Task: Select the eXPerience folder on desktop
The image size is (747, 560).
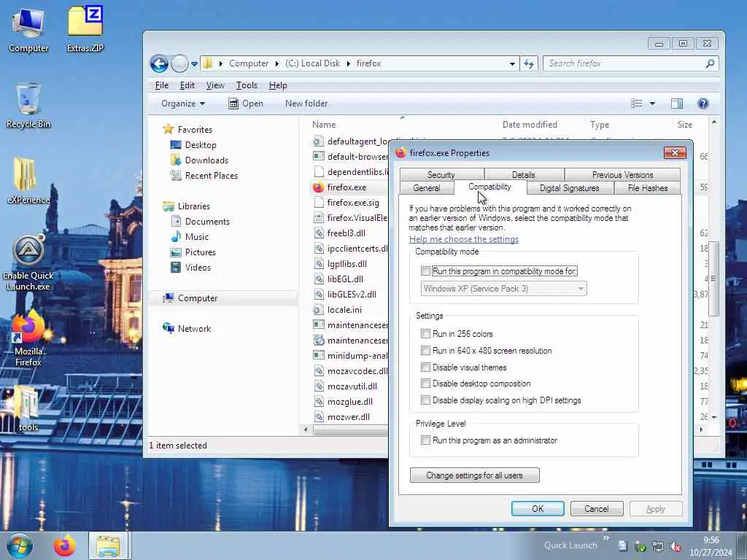Action: point(28,181)
